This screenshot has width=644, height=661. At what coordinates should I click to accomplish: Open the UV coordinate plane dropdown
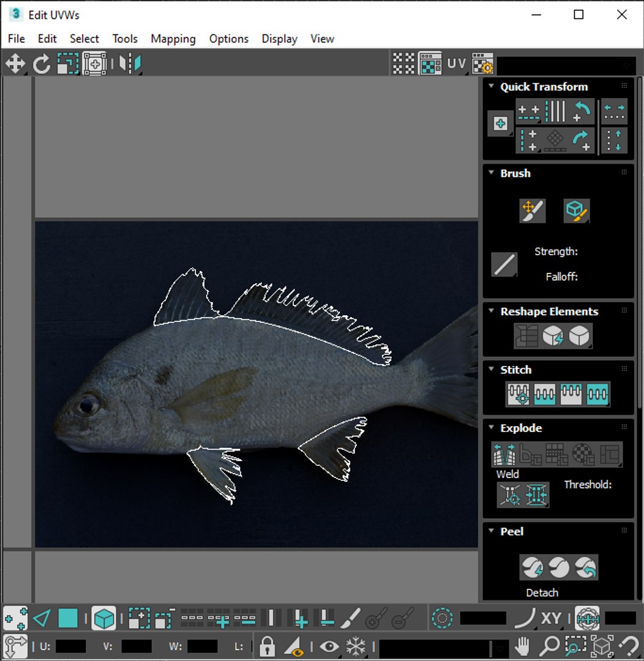click(457, 64)
